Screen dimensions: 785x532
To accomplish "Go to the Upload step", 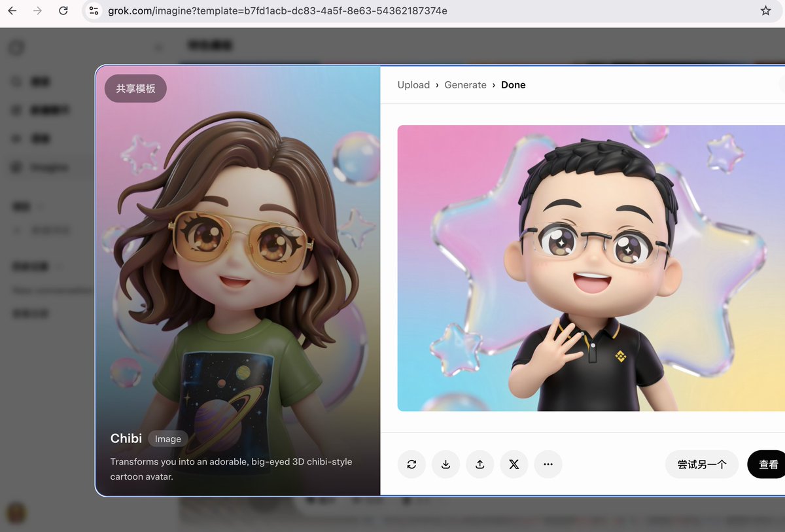I will (413, 85).
